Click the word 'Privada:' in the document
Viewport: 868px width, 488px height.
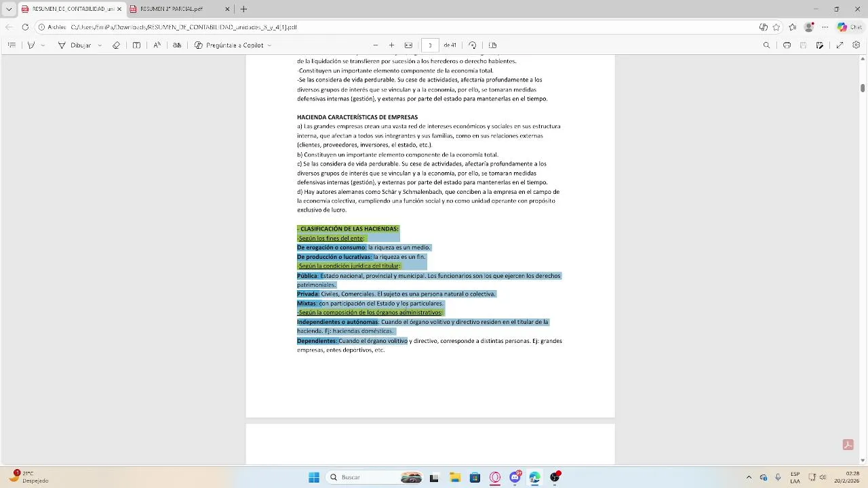pos(308,294)
